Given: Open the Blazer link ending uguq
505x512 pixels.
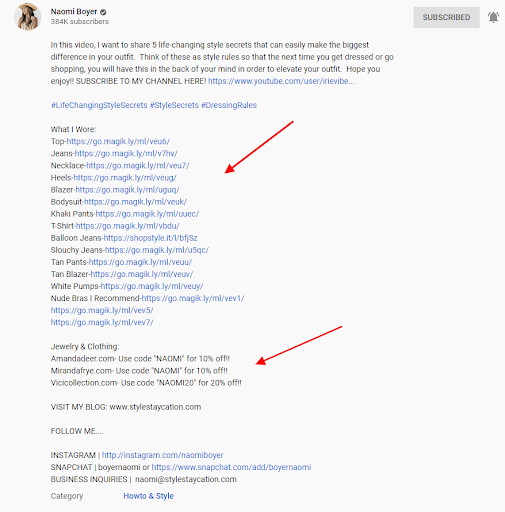Looking at the screenshot, I should (x=127, y=190).
